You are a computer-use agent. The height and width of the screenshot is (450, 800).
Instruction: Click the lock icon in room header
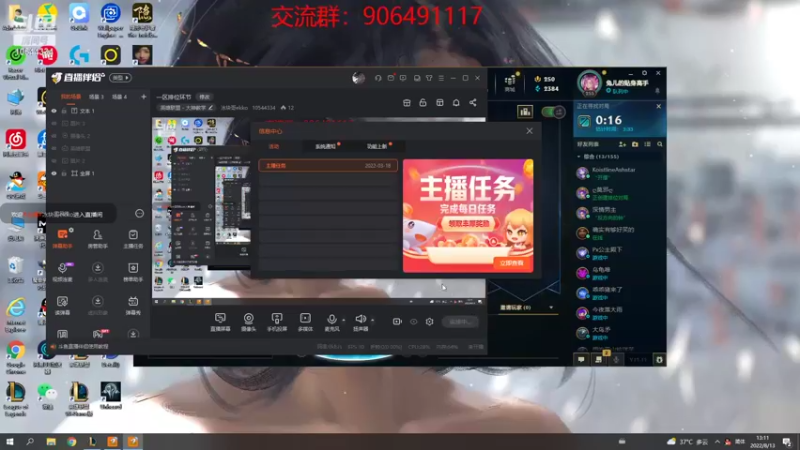point(423,103)
